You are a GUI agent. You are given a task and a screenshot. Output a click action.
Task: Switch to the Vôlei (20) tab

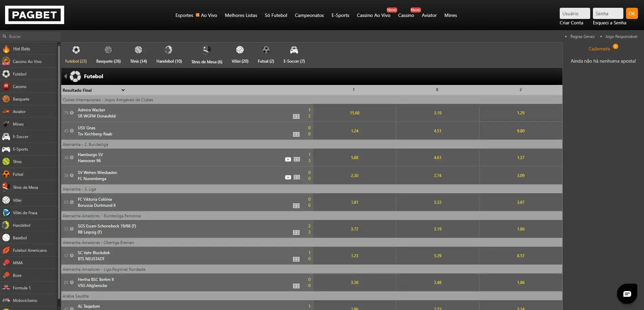[x=240, y=54]
